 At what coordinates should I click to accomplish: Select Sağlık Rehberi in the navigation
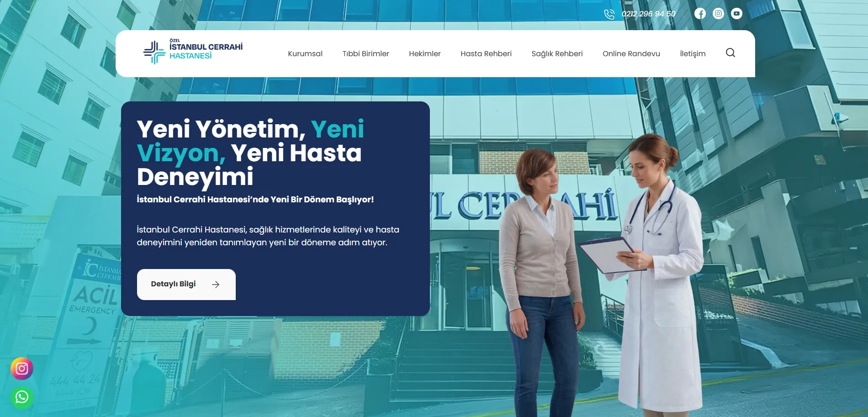tap(557, 53)
